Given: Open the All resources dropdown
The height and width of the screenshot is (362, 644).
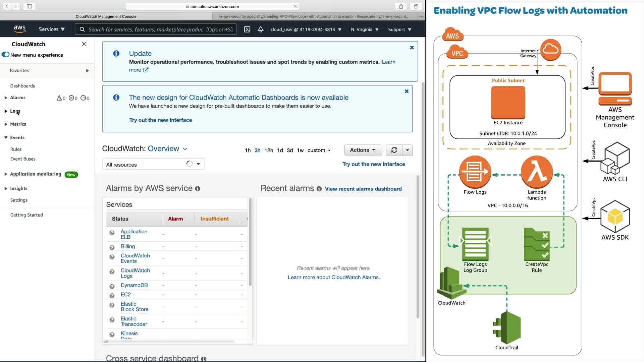Looking at the screenshot, I should tap(153, 164).
